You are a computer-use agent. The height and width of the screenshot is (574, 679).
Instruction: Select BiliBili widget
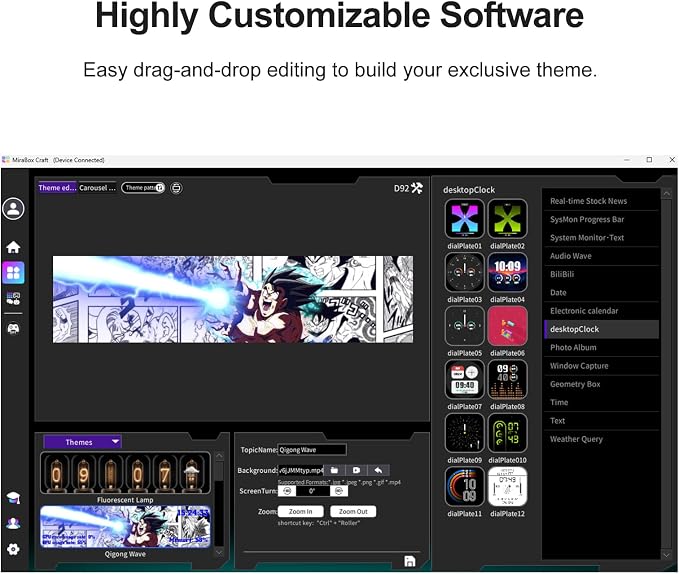(601, 274)
